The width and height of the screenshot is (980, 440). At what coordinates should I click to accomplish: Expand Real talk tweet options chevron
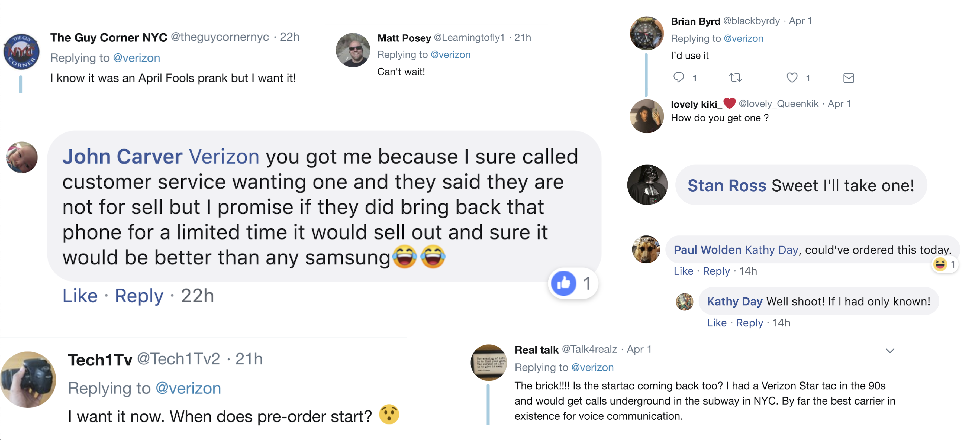[x=889, y=350]
